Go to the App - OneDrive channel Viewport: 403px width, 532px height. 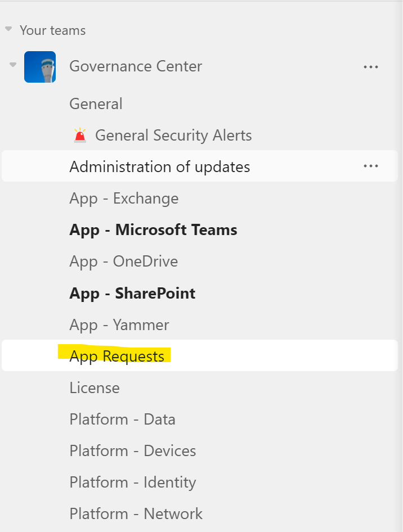click(x=123, y=262)
